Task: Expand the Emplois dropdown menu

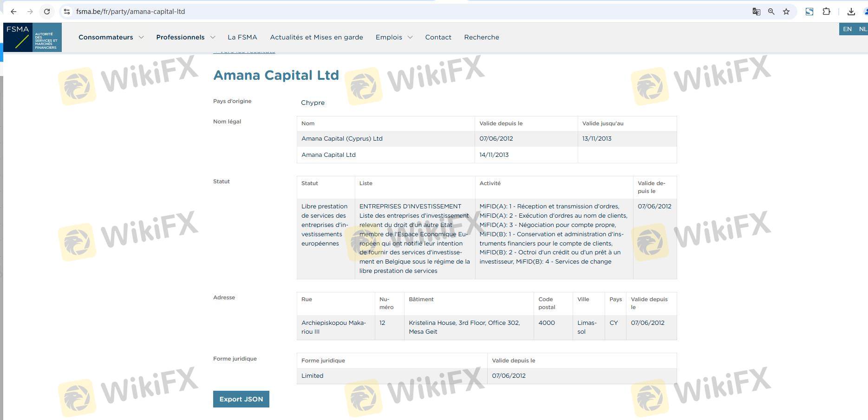Action: (x=394, y=37)
